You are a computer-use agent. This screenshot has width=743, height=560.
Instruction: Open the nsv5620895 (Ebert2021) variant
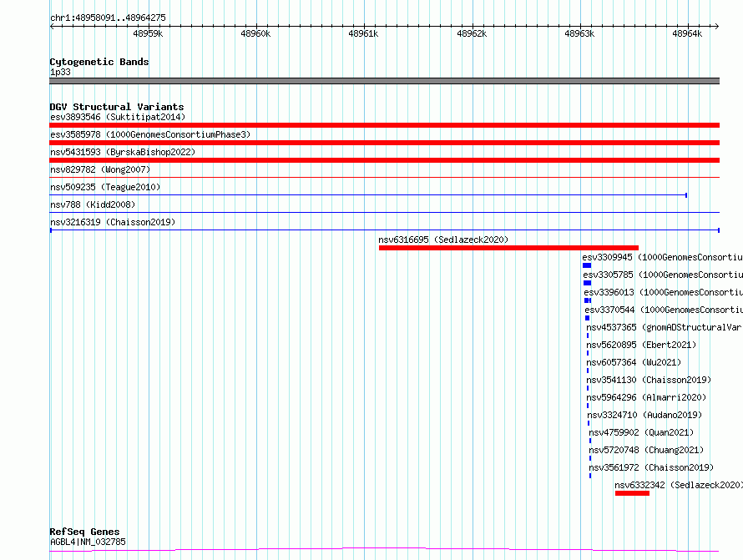[x=641, y=345]
